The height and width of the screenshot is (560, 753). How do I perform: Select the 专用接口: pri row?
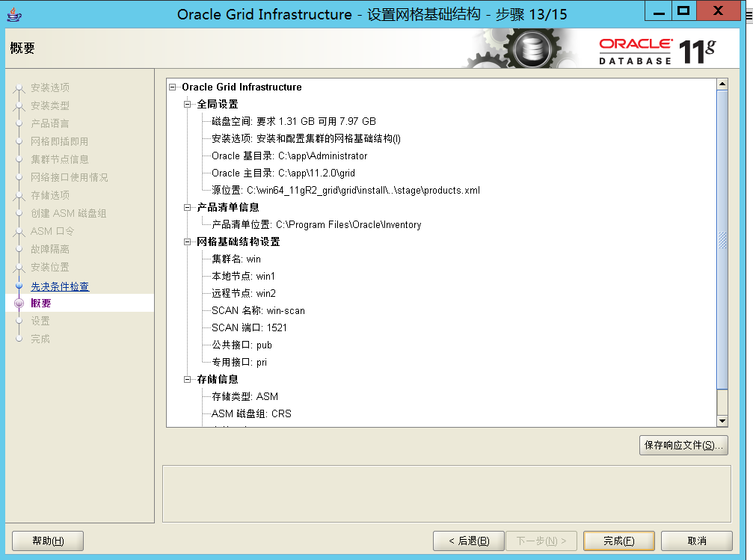pyautogui.click(x=239, y=362)
